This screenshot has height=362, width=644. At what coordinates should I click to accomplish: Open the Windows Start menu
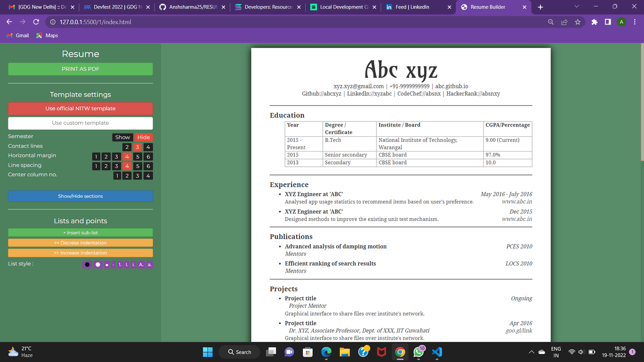tap(208, 352)
